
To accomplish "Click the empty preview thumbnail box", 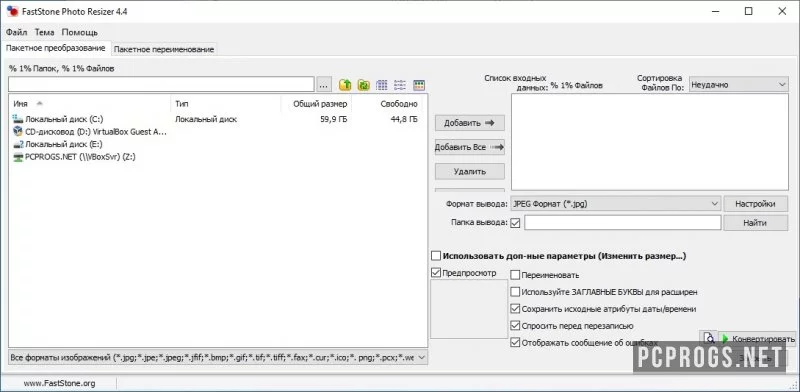I will [x=469, y=309].
